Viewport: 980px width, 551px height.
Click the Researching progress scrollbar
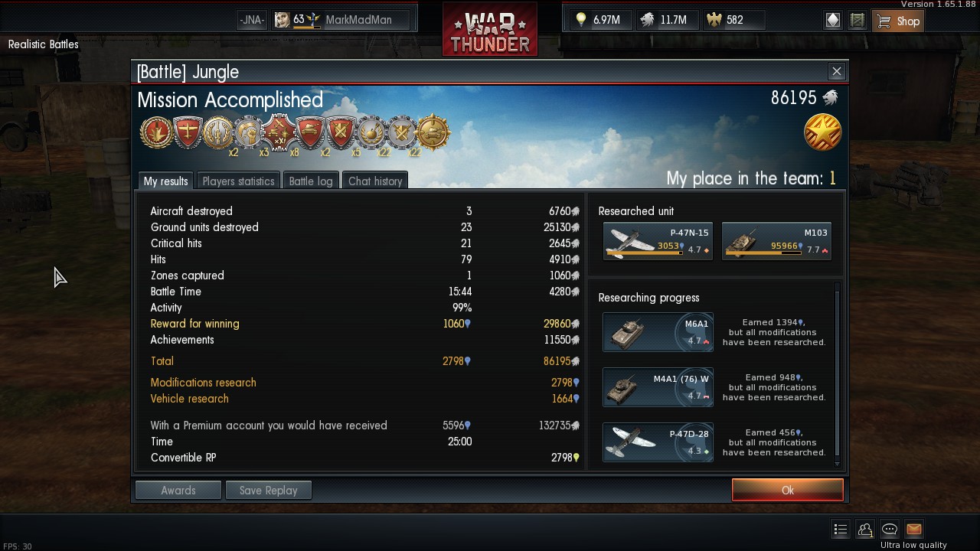(837, 374)
